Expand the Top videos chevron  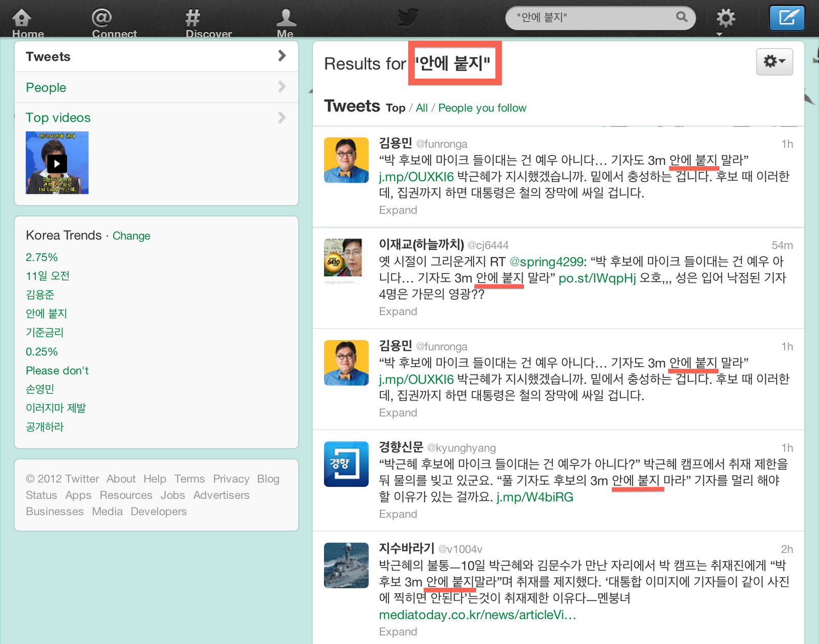pos(282,118)
